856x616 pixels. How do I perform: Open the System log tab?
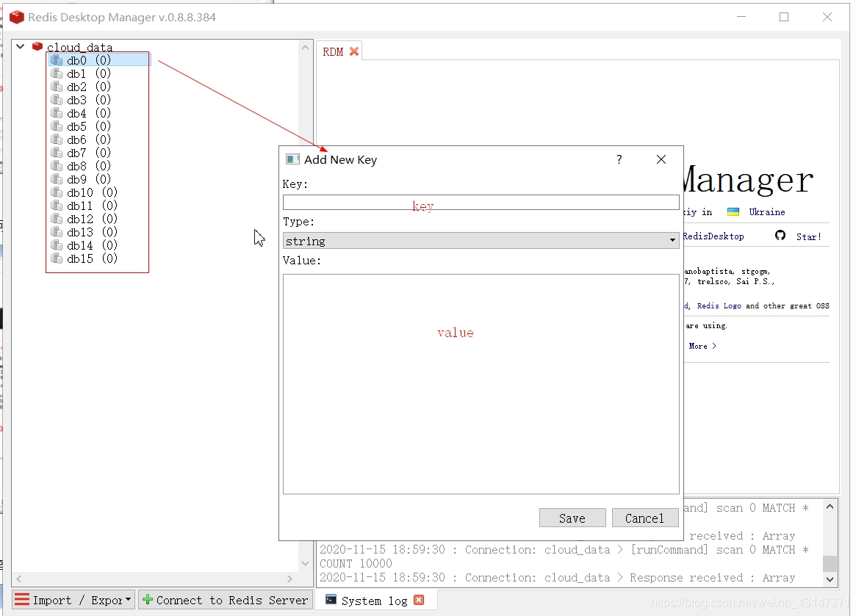(x=375, y=601)
